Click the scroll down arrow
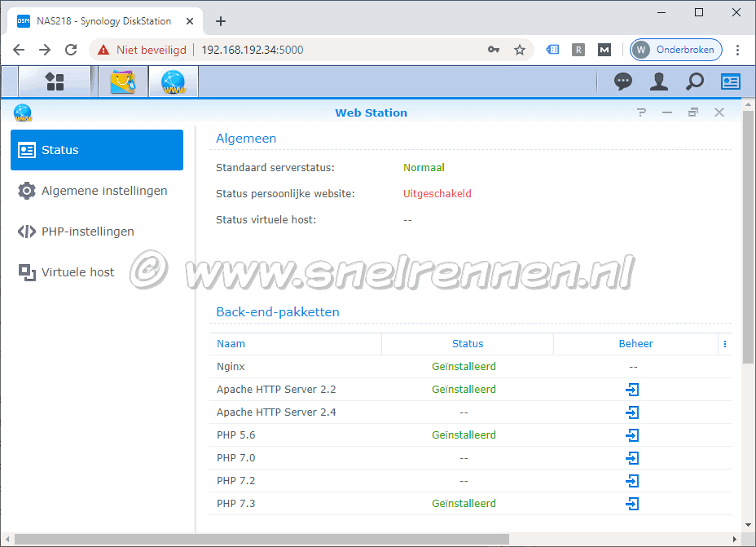This screenshot has width=756, height=547. (748, 525)
